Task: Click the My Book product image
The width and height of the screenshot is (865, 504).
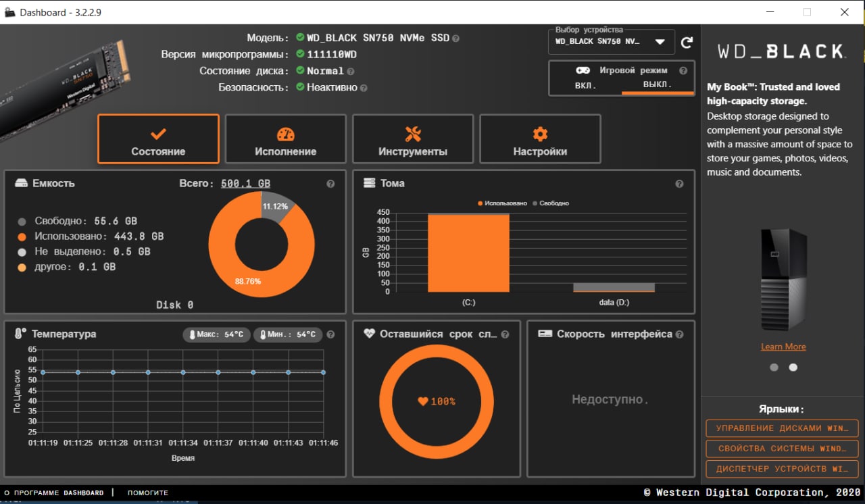Action: (783, 279)
